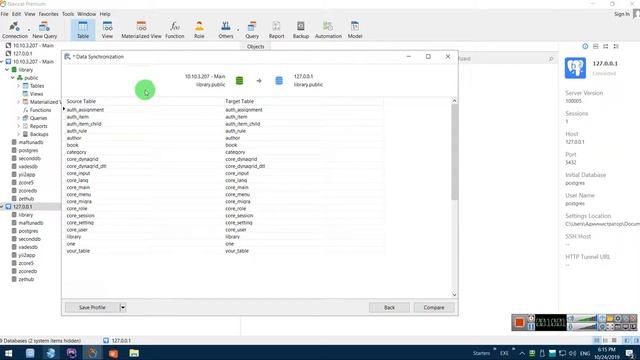This screenshot has height=360, width=640.
Task: Click the scroll up arrow of table list
Action: point(454,100)
